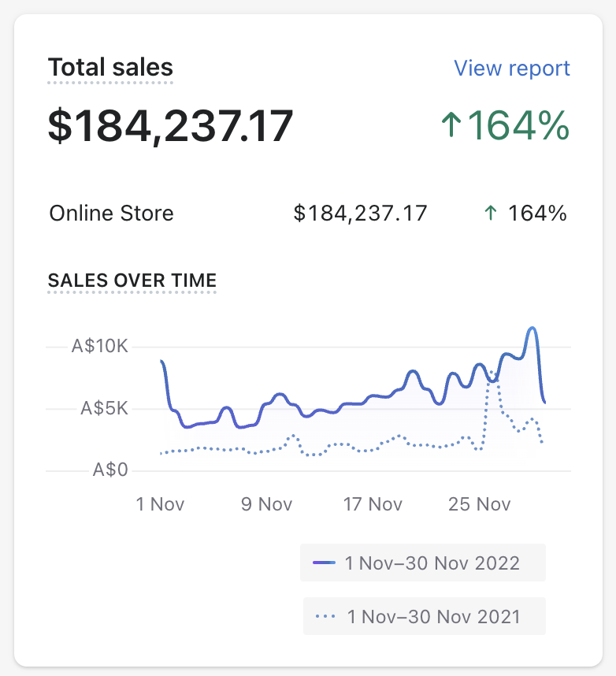Click the 17 Nov date label
Screen dimensions: 616x676
tap(373, 504)
